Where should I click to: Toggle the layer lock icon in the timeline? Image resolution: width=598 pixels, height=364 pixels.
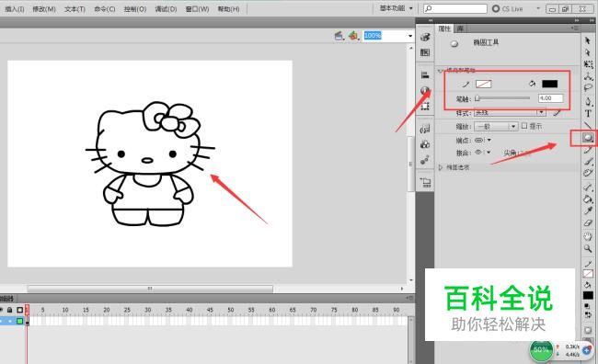point(10,310)
